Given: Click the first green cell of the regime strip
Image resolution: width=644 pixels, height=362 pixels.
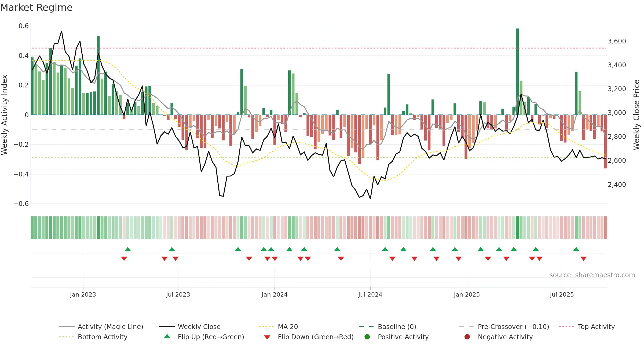Looking at the screenshot, I should [32, 228].
